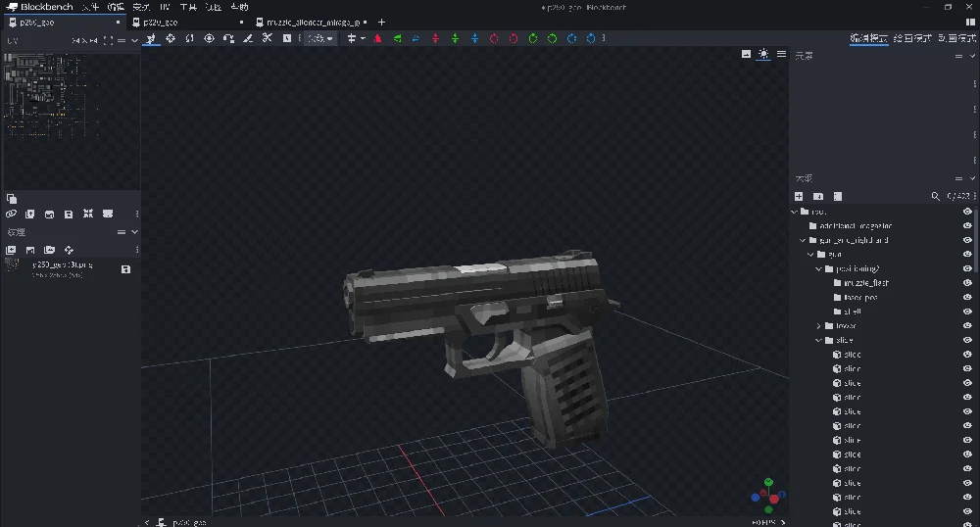Click the save icon beside the texture
Screen dimensions: 980x527
[x=125, y=269]
